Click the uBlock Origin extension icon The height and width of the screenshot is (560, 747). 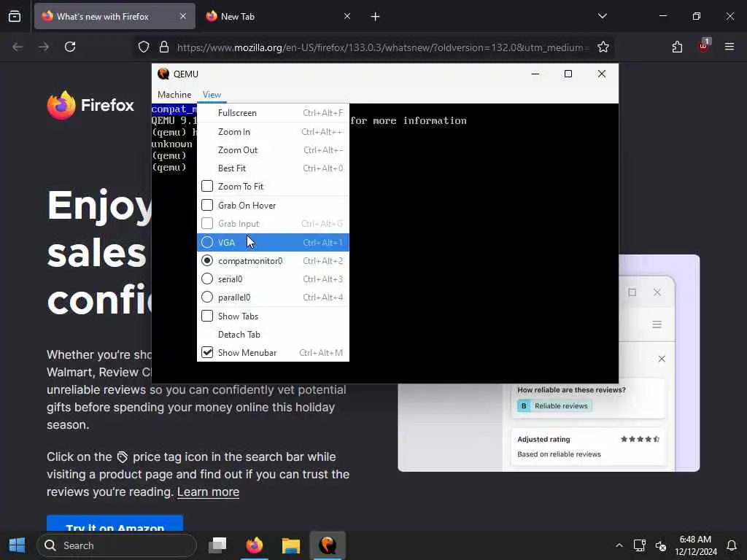[x=704, y=46]
